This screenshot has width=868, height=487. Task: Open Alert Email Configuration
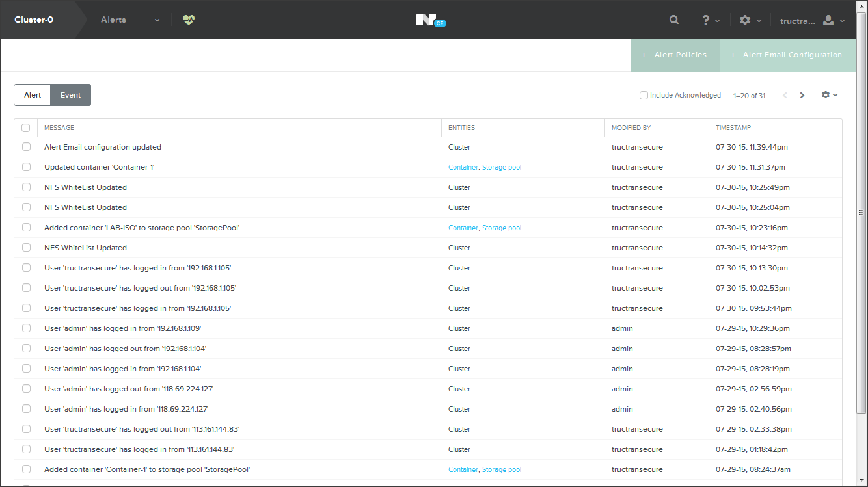(787, 55)
